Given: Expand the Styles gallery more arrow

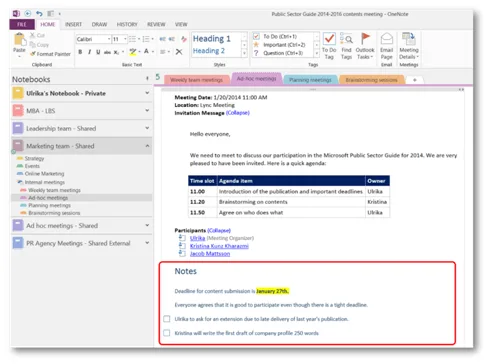Looking at the screenshot, I should (244, 53).
